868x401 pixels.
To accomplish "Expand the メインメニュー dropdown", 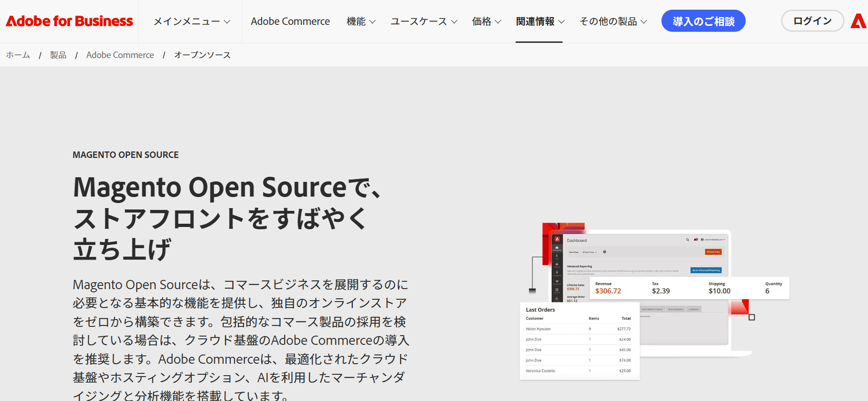I will [x=191, y=21].
